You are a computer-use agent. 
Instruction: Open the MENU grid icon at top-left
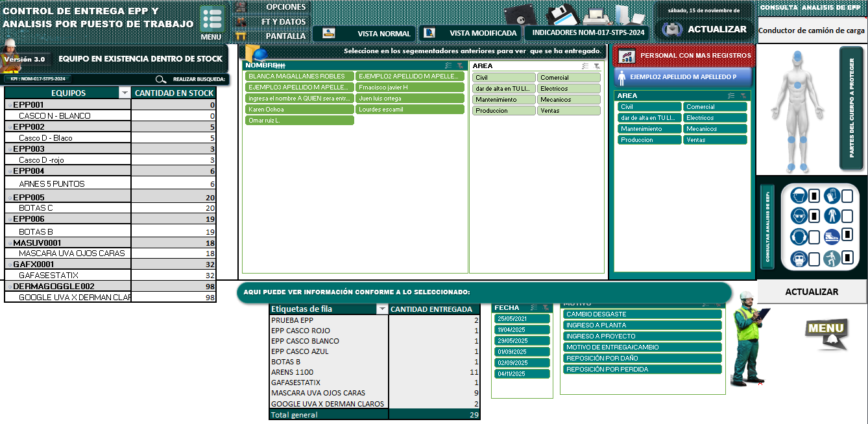point(212,18)
